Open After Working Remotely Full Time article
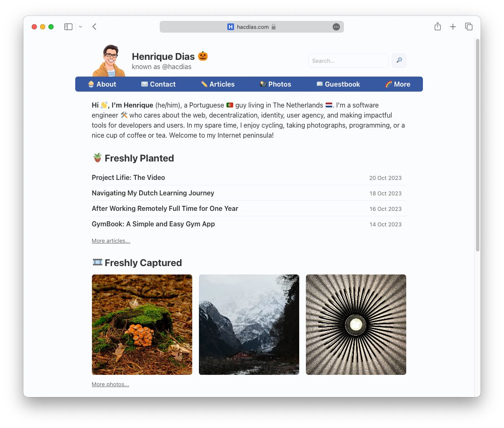The height and width of the screenshot is (428, 504). pyautogui.click(x=165, y=208)
